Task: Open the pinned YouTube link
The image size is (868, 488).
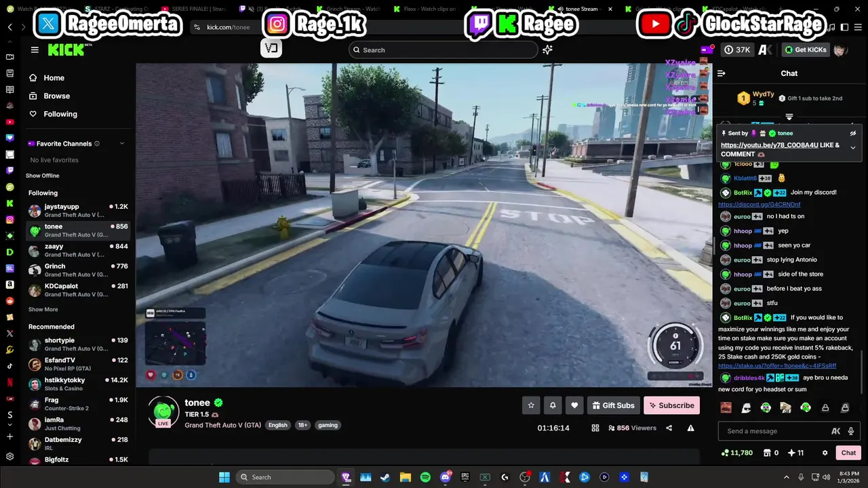Action: 770,145
